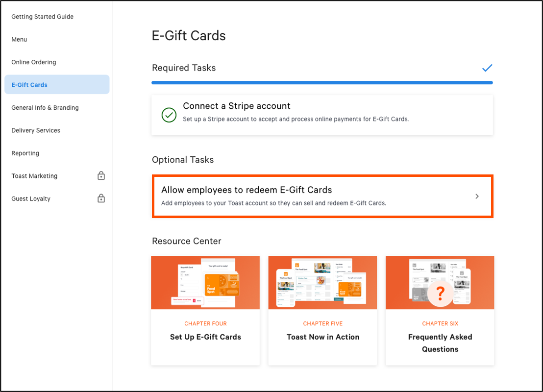This screenshot has height=392, width=543.
Task: Click the Required Tasks progress bar
Action: [322, 83]
